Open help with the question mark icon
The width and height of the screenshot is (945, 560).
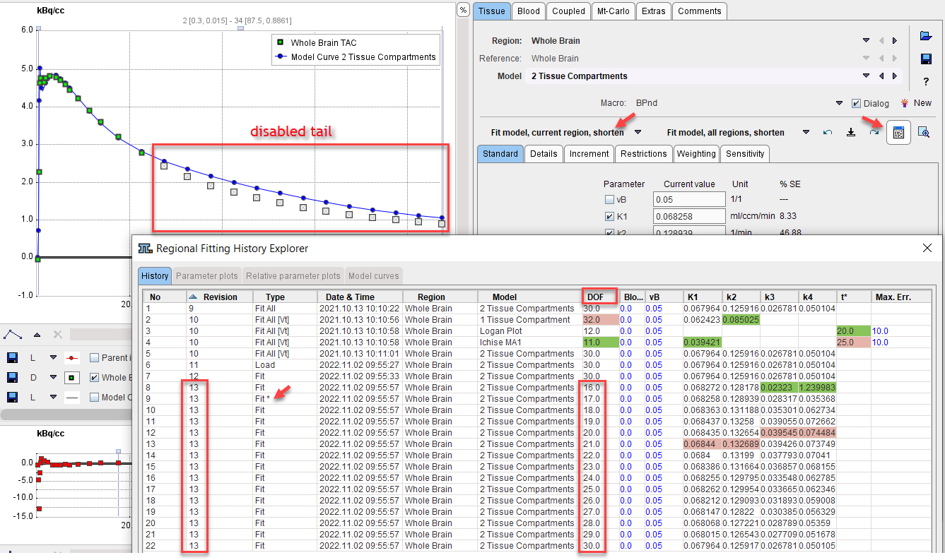(926, 82)
